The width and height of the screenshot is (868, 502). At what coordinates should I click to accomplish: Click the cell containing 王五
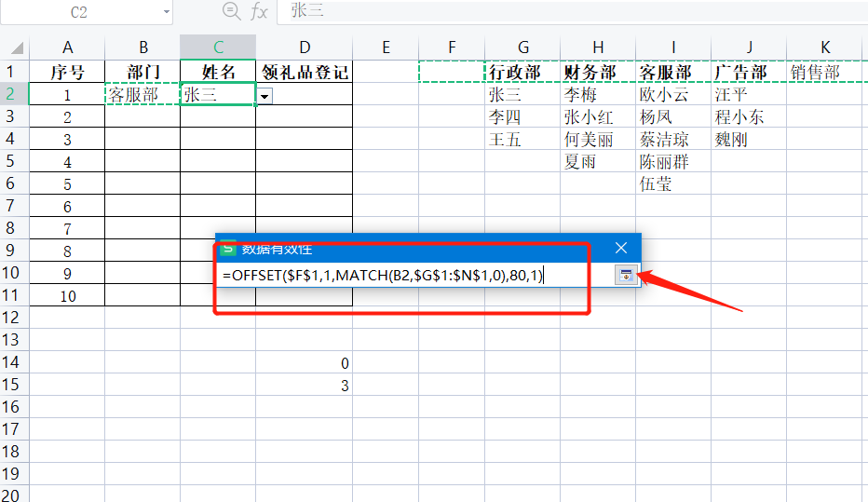522,139
